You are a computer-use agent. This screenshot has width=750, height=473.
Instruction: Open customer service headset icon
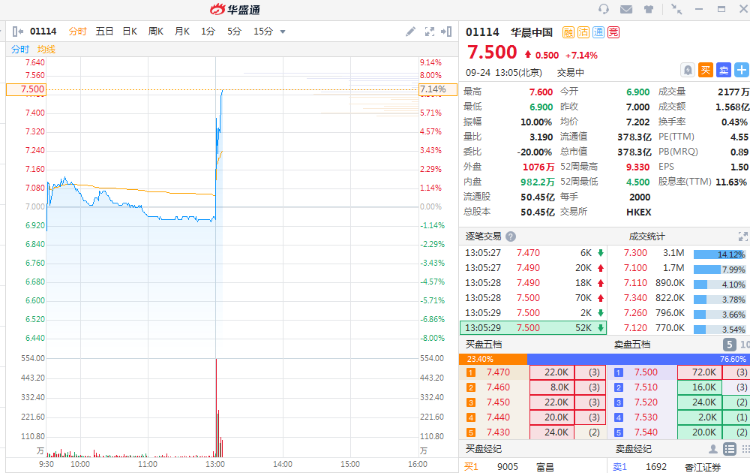(604, 9)
